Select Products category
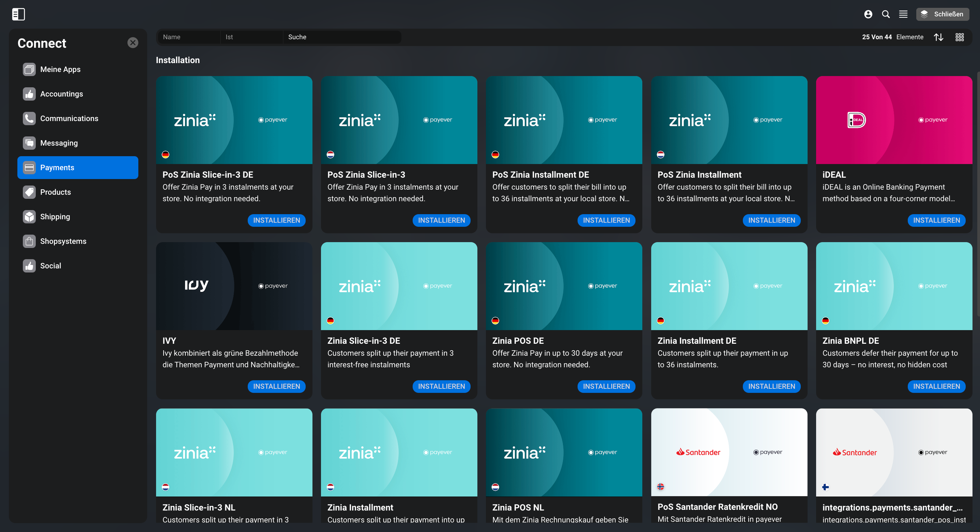 78,192
